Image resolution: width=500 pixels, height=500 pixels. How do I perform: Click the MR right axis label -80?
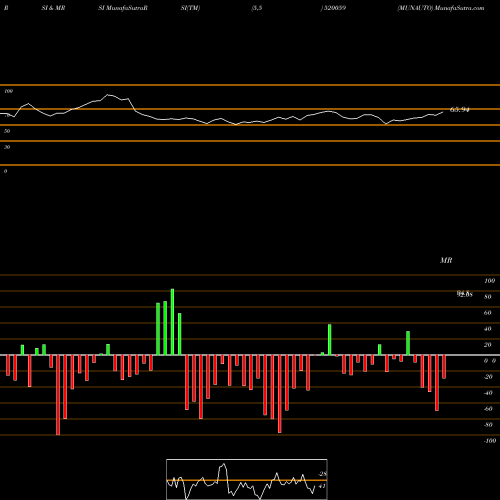488,425
